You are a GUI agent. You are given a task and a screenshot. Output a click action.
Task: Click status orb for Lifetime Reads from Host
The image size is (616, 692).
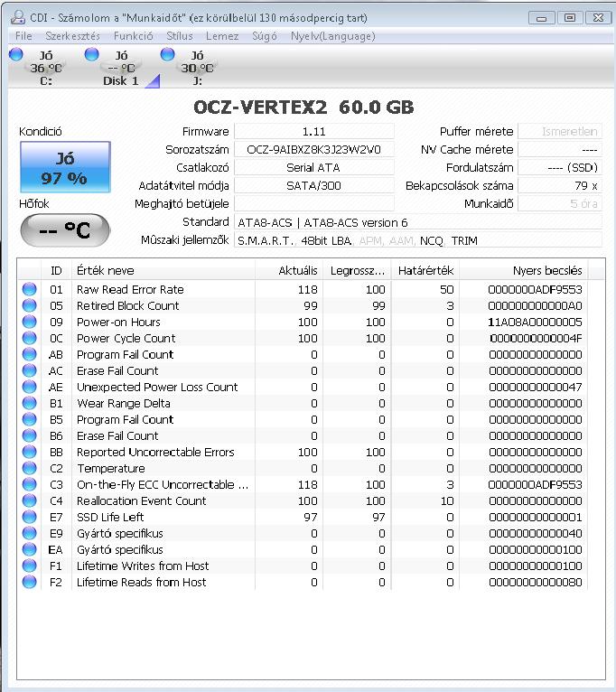[29, 582]
